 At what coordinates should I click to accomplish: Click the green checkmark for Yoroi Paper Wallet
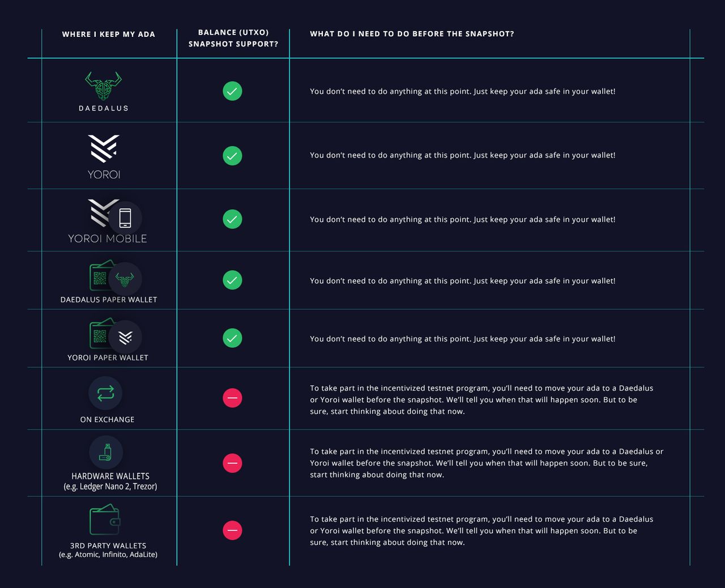click(232, 338)
